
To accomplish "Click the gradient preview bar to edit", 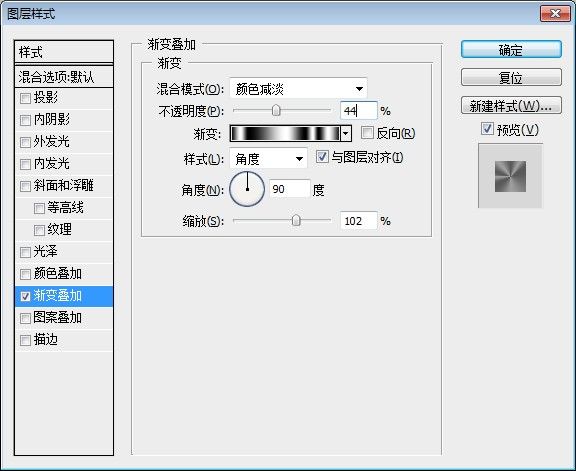I will pyautogui.click(x=285, y=133).
